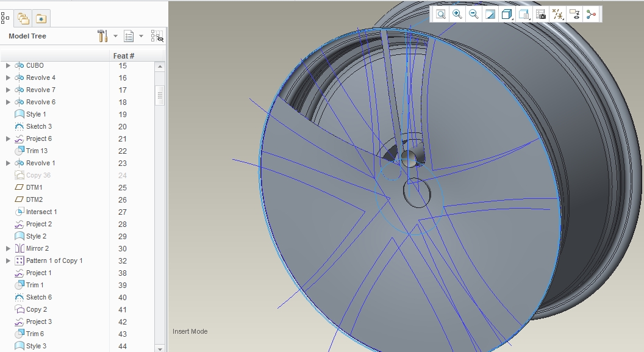Expand the Project 6 feature node

click(8, 138)
